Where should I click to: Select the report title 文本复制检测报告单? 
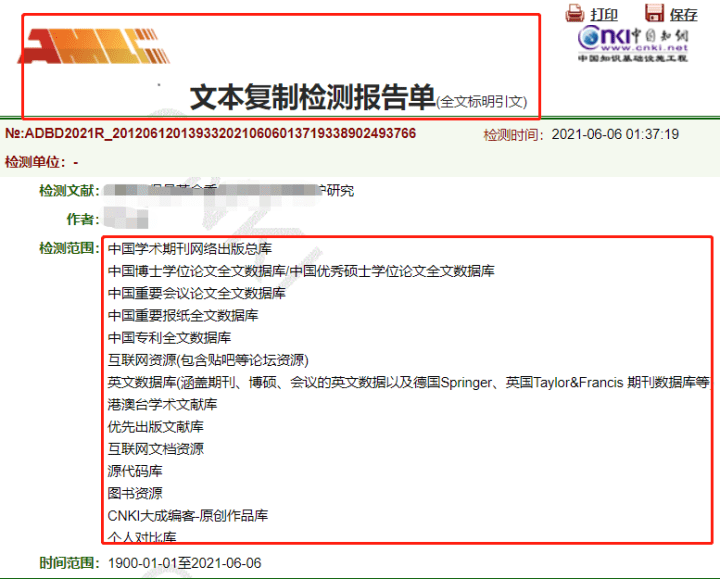click(312, 97)
